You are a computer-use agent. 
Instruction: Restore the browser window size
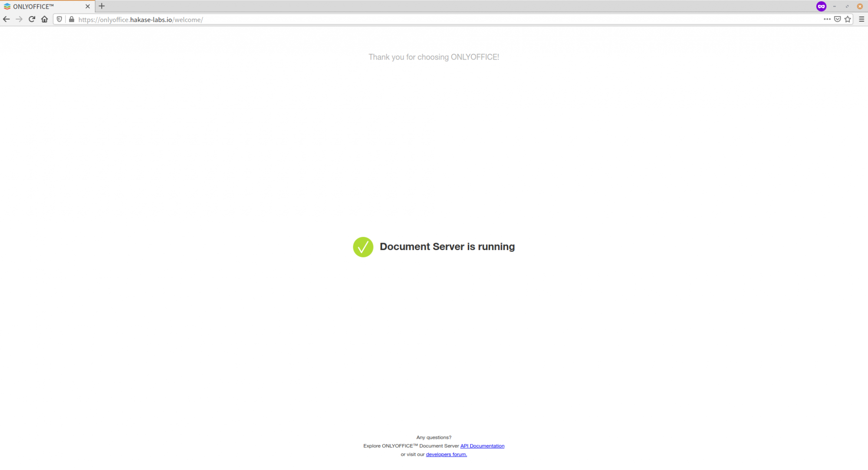847,7
